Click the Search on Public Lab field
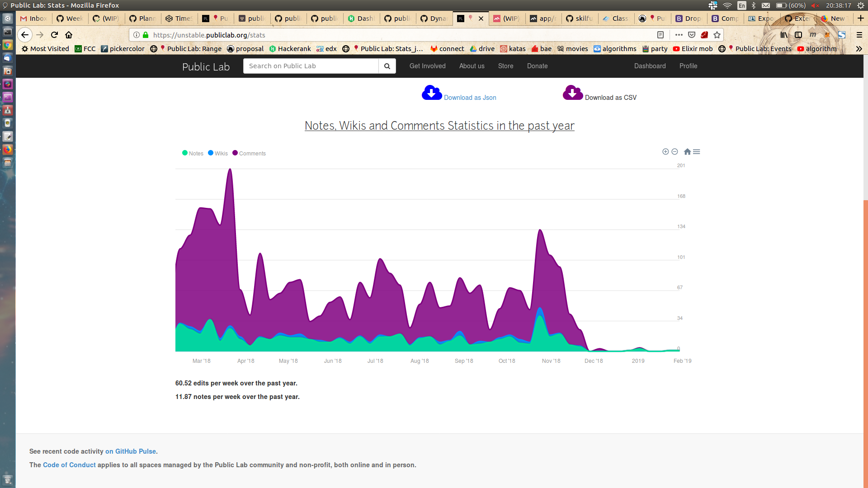868x488 pixels. (x=311, y=66)
